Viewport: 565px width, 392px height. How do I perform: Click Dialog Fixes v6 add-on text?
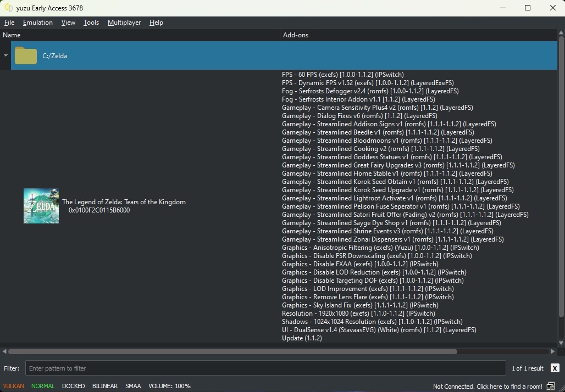point(359,116)
